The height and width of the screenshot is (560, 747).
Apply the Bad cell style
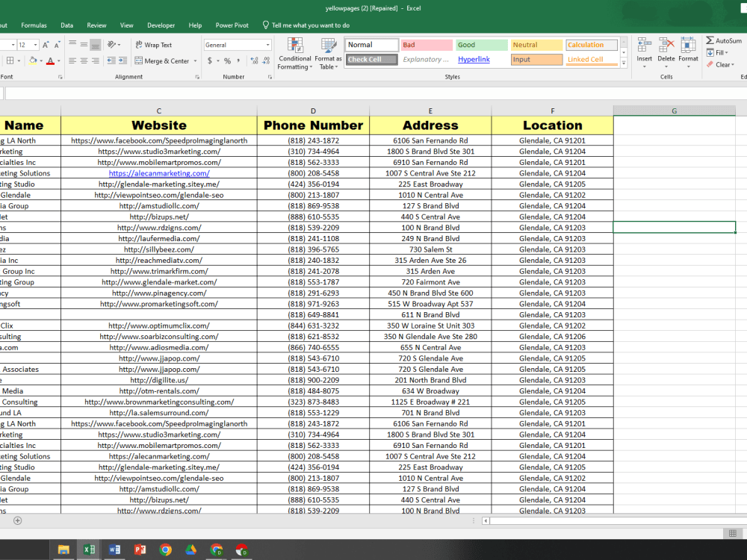(427, 45)
